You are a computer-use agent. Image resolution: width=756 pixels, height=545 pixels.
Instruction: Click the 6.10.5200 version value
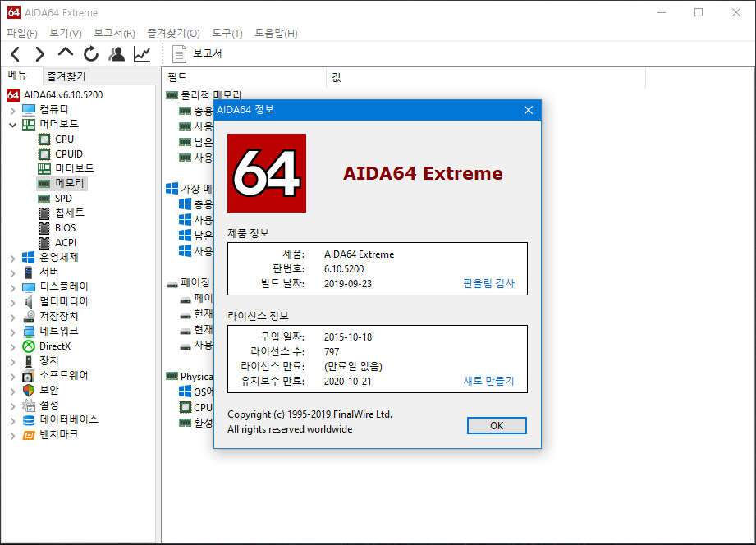344,269
